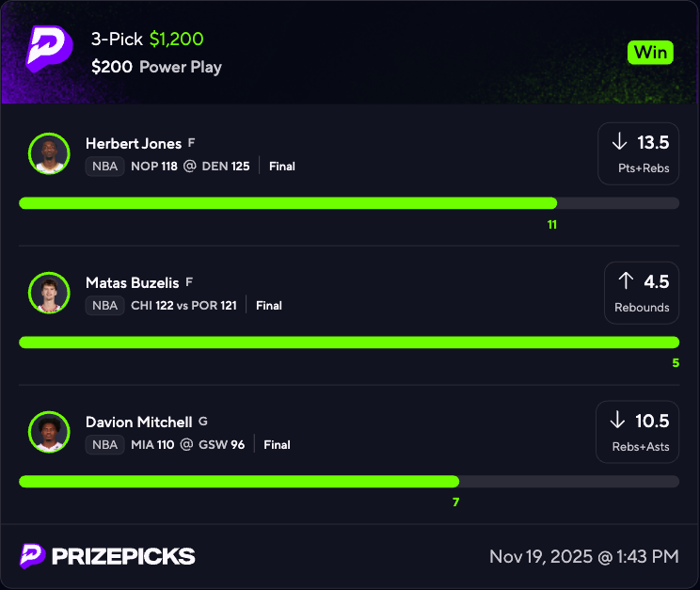Click Matas Buzelis' player avatar
Viewport: 700px width, 590px height.
(x=49, y=293)
